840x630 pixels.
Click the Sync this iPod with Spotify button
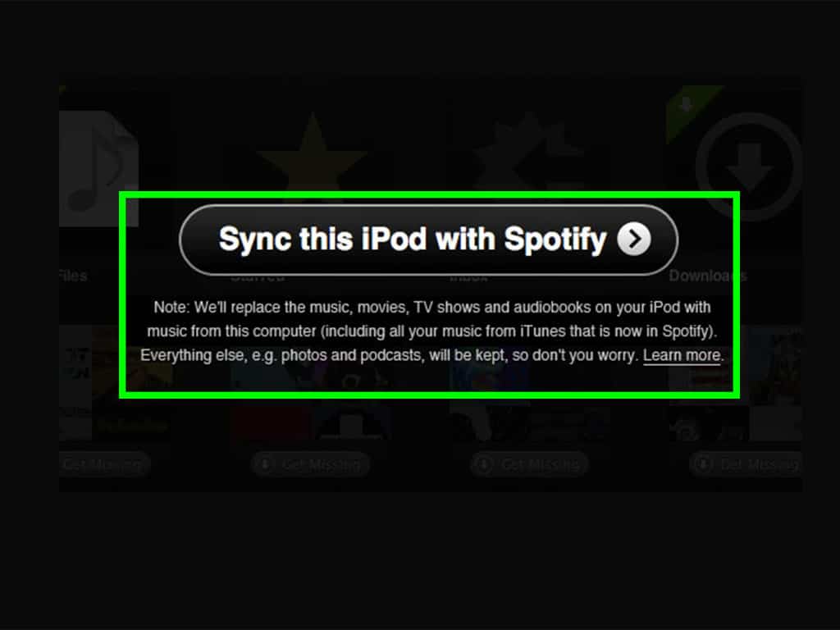click(428, 240)
